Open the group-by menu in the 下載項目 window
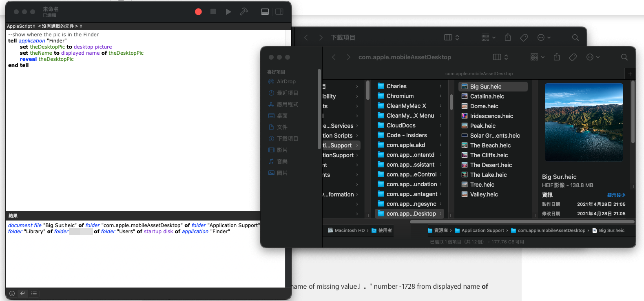This screenshot has height=301, width=644. [x=488, y=38]
